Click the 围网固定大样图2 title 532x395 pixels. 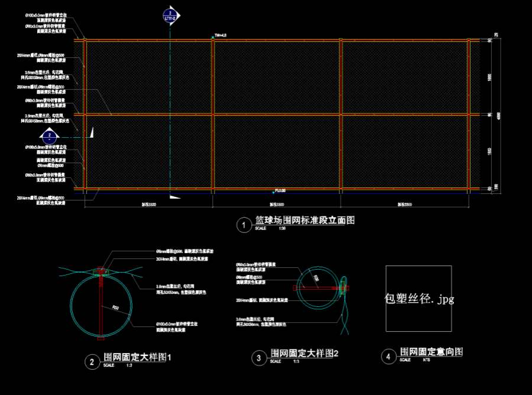pyautogui.click(x=304, y=353)
